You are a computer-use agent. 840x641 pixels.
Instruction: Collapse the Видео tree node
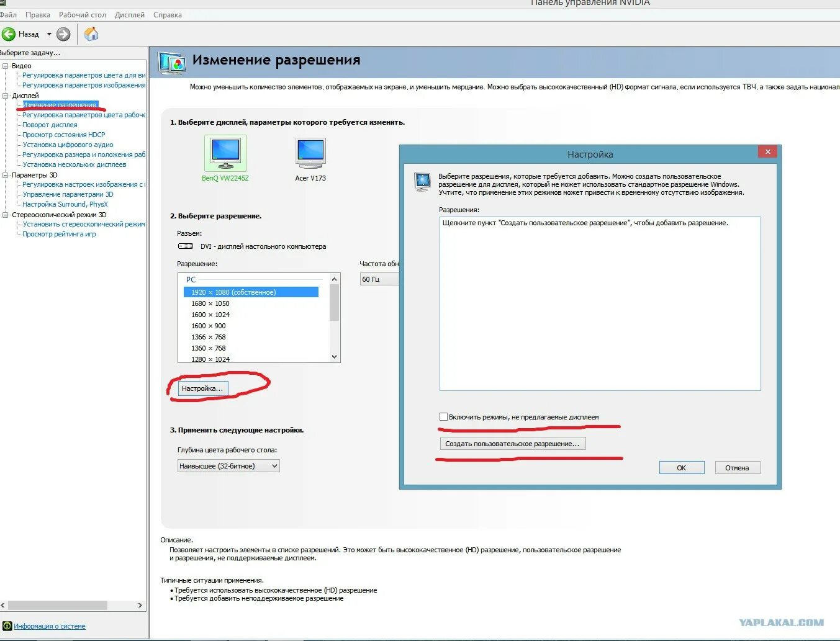pos(6,66)
